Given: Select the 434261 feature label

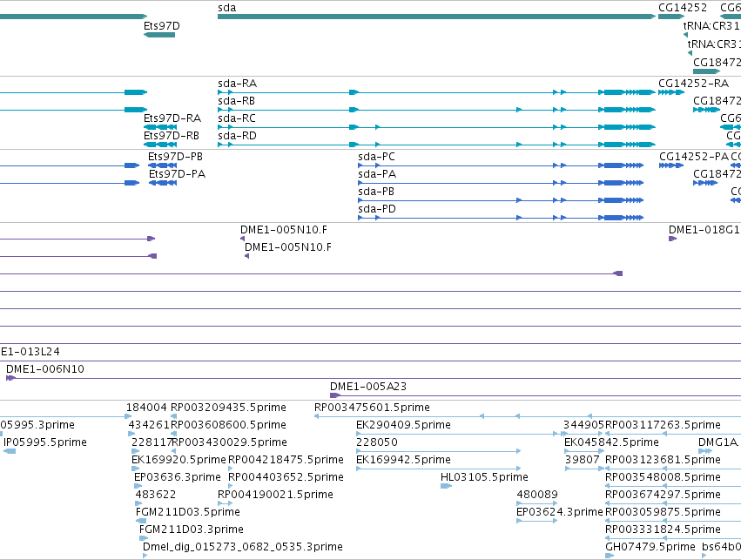Looking at the screenshot, I should point(149,425).
